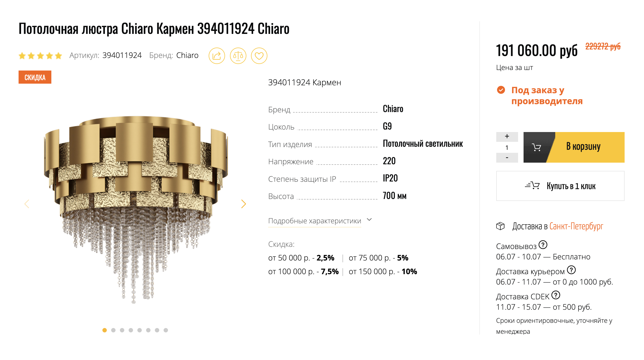Click the chevron next to Подробные характеристики
The width and height of the screenshot is (644, 360).
point(369,220)
